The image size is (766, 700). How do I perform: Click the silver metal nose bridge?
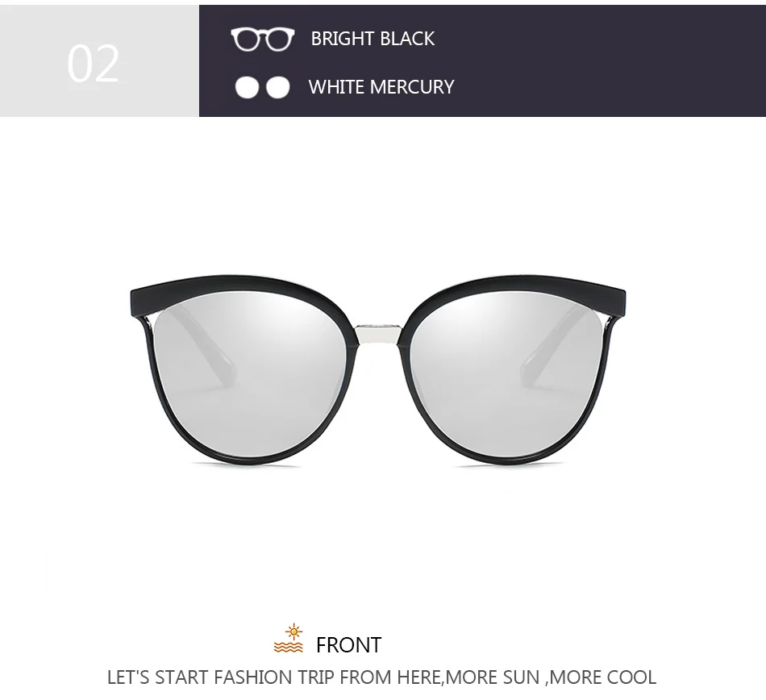[379, 334]
